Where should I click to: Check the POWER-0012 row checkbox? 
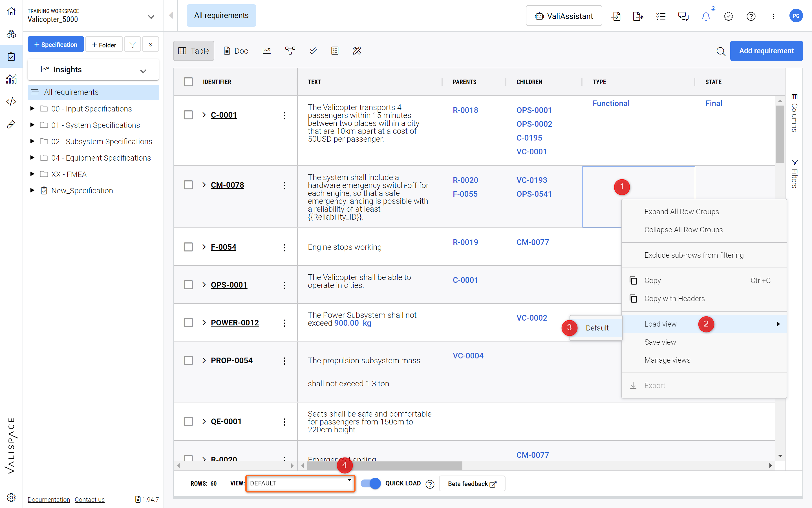click(188, 323)
